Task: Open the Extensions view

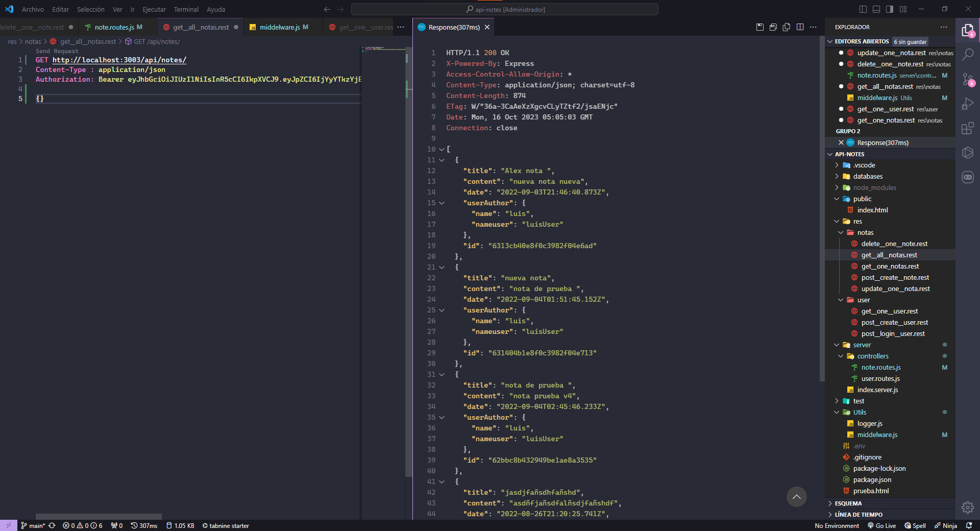Action: point(968,128)
